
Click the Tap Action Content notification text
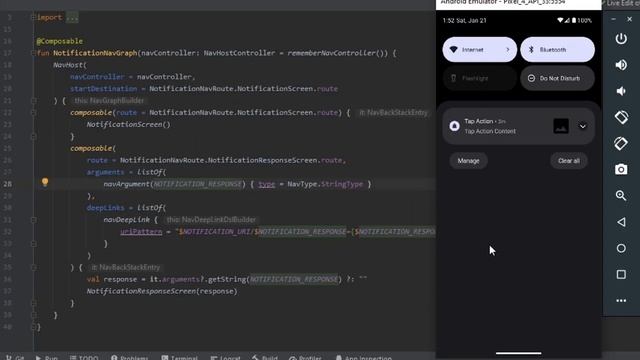(490, 131)
